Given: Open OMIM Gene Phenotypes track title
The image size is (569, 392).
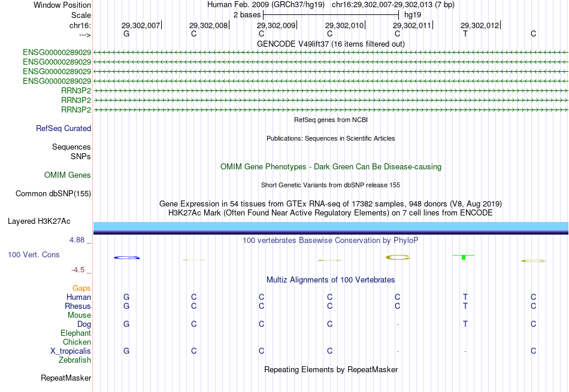Looking at the screenshot, I should point(331,167).
